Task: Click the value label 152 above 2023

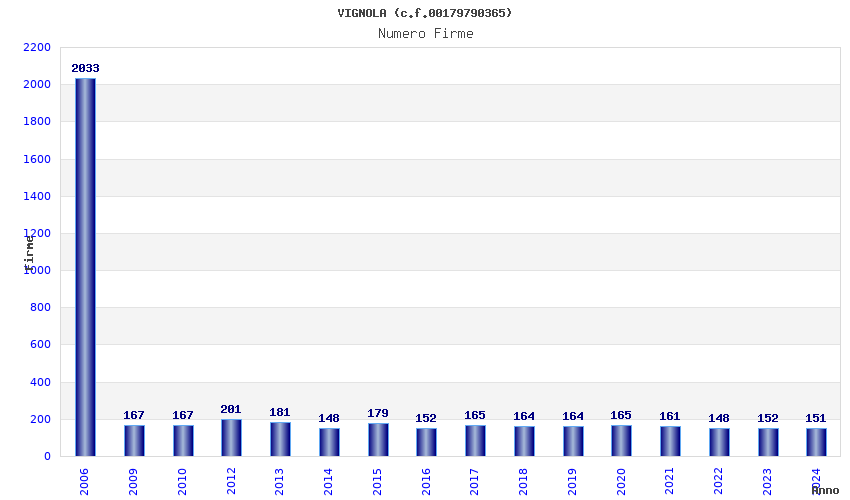Action: tap(768, 419)
